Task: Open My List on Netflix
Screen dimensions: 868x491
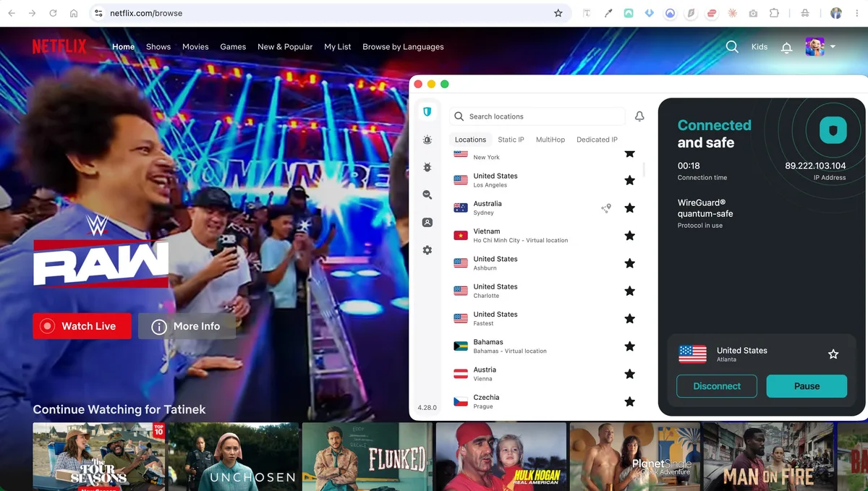Action: (337, 47)
